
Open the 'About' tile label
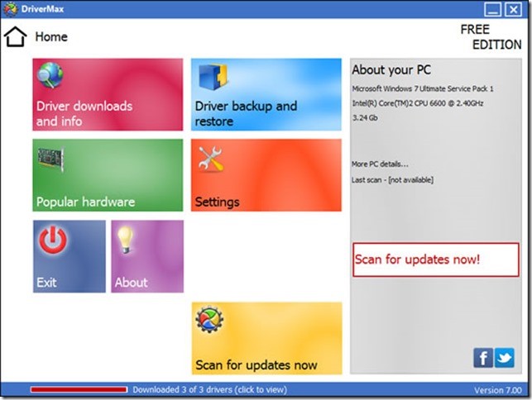click(131, 282)
